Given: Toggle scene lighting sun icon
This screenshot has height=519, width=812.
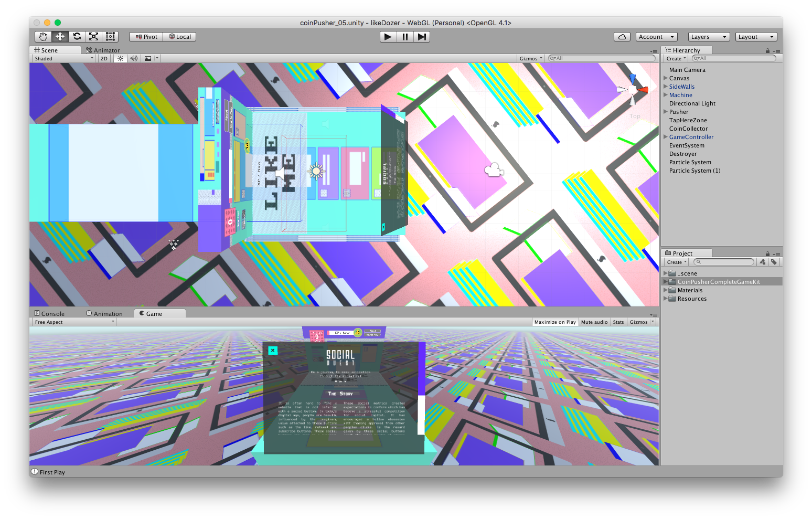Looking at the screenshot, I should tap(121, 59).
